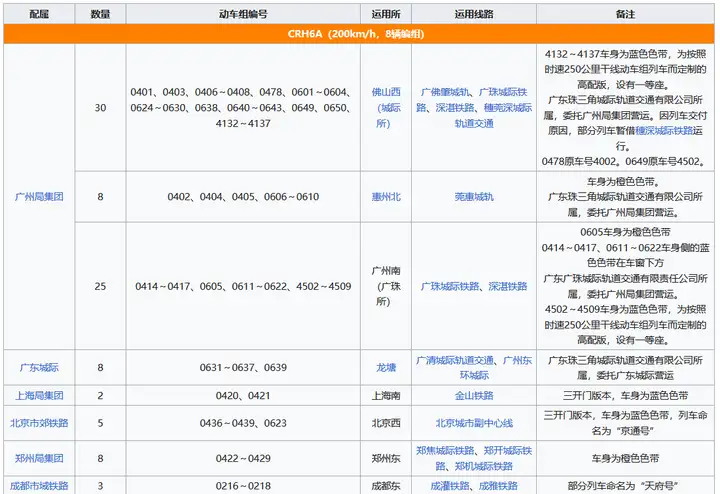Select remark mentioning 天府号

(x=625, y=485)
